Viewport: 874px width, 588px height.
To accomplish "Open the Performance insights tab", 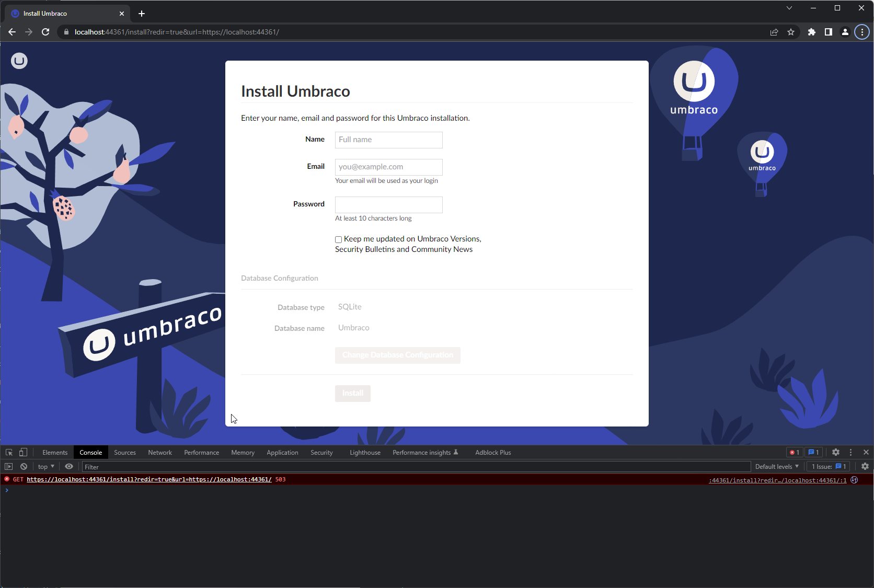I will click(x=425, y=453).
